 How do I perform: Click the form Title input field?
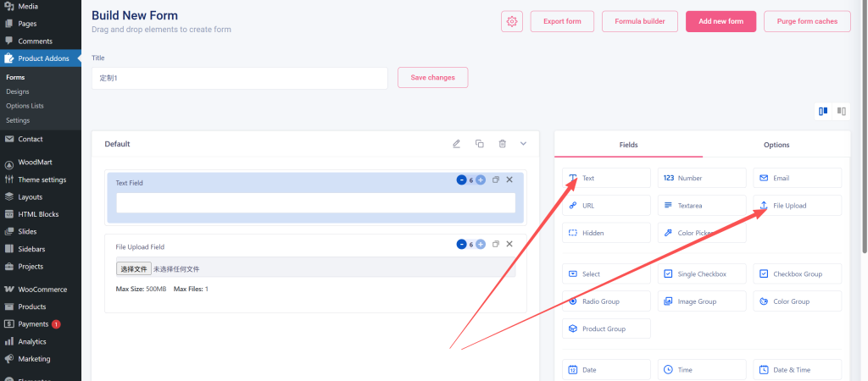click(x=239, y=78)
